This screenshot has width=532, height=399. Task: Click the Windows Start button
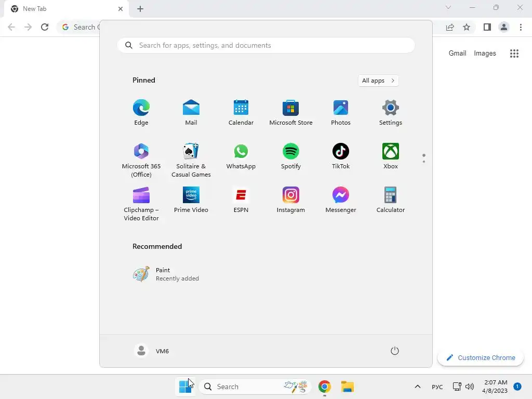(185, 387)
